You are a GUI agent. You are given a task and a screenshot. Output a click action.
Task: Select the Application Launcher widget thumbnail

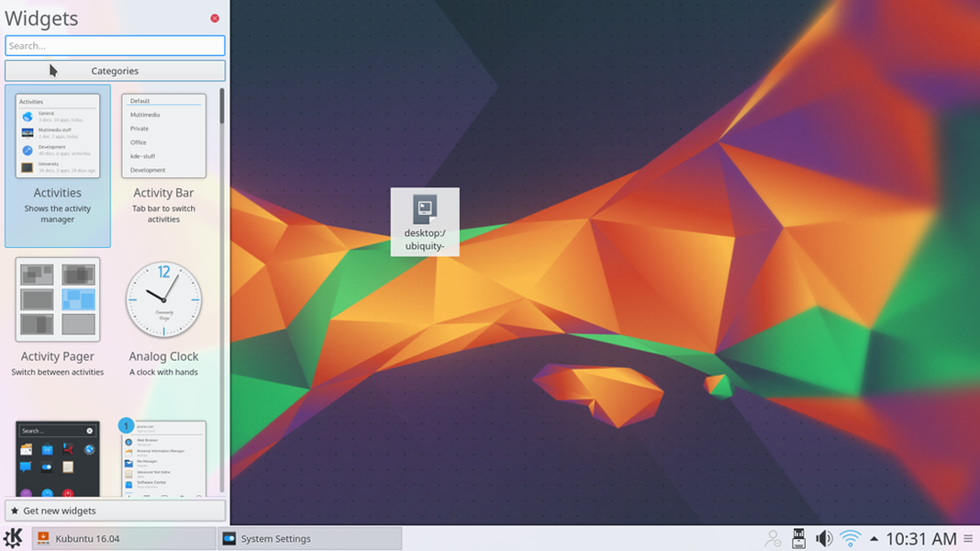coord(163,459)
